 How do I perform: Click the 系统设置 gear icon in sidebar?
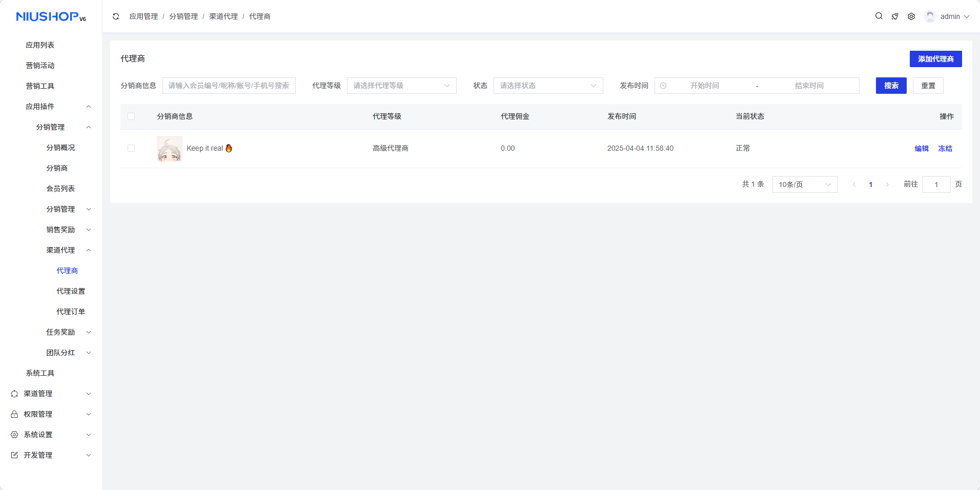coord(14,435)
